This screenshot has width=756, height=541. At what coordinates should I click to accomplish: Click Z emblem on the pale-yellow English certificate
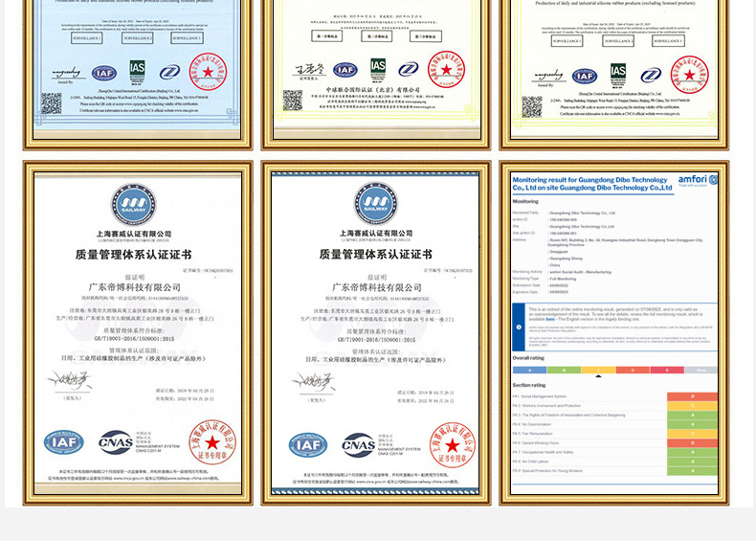[x=651, y=76]
